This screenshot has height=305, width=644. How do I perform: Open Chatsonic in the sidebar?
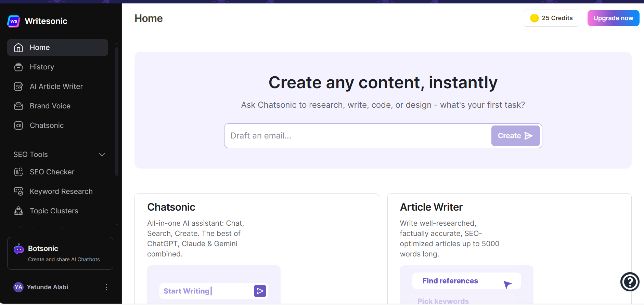point(57,125)
